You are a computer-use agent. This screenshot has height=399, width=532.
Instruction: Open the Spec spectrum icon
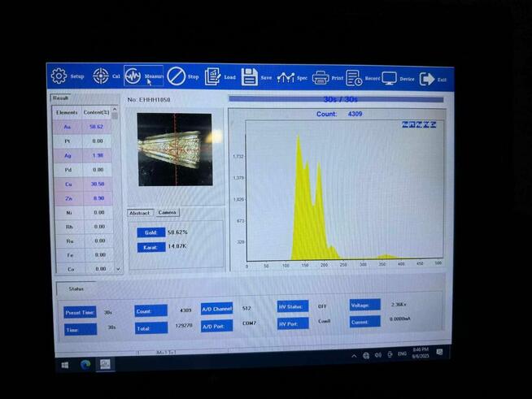click(286, 78)
